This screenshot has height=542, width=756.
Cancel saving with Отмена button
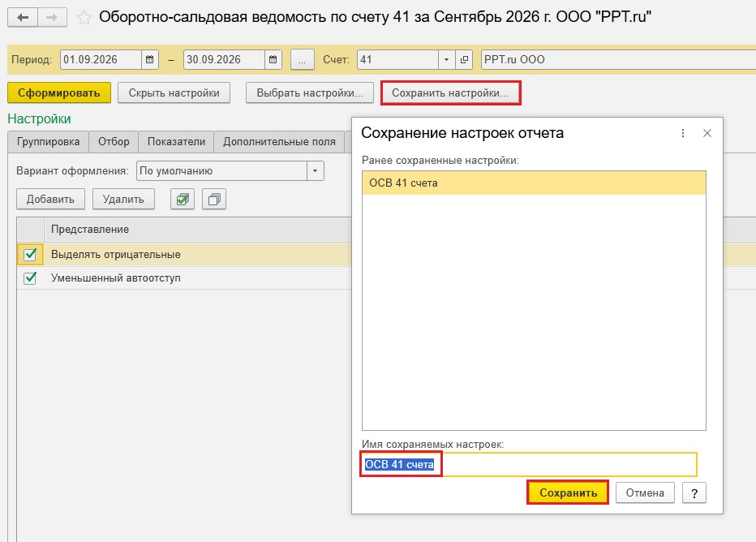point(645,493)
